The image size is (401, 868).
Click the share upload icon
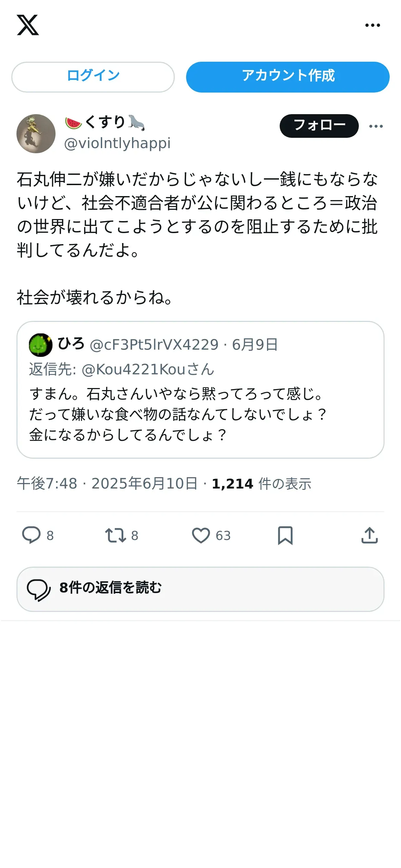tap(369, 535)
